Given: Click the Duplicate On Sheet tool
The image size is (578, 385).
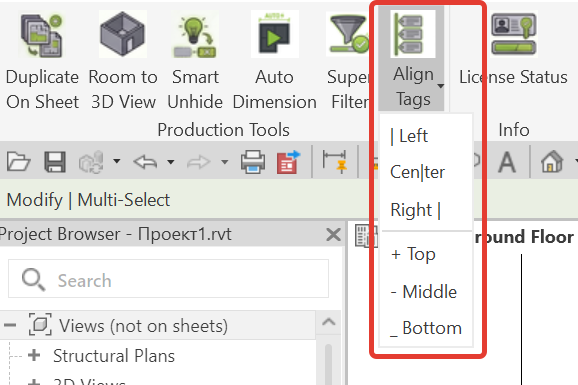Looking at the screenshot, I should 42,61.
